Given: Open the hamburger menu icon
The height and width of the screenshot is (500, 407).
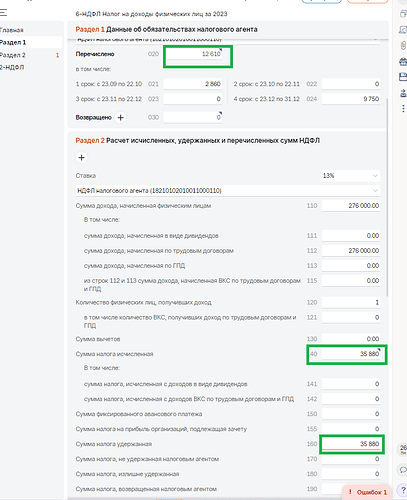Looking at the screenshot, I should [3, 13].
